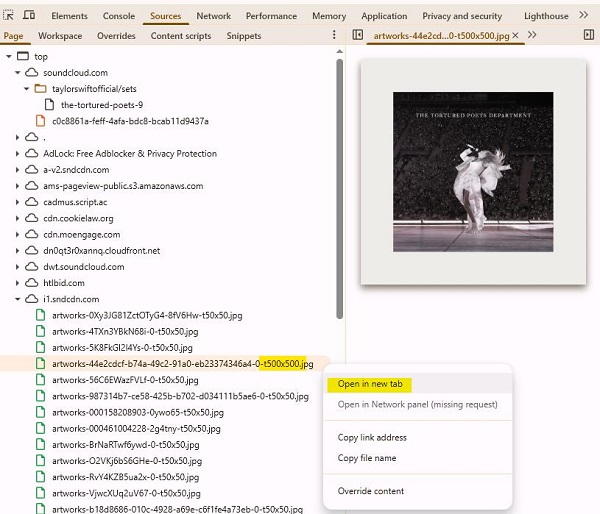This screenshot has width=600, height=514.
Task: Open the Privacy and security tab
Action: point(462,16)
